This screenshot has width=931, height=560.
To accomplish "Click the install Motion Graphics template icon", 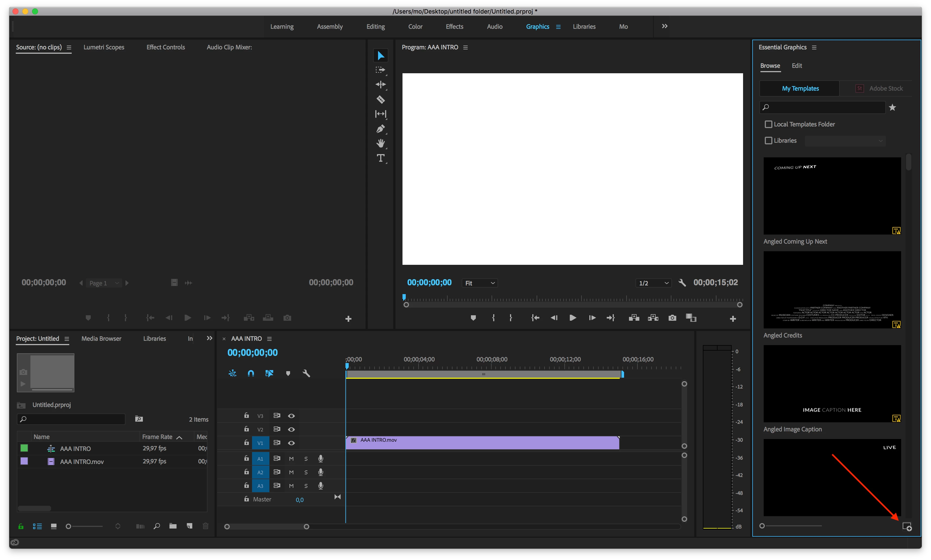I will pos(907,526).
